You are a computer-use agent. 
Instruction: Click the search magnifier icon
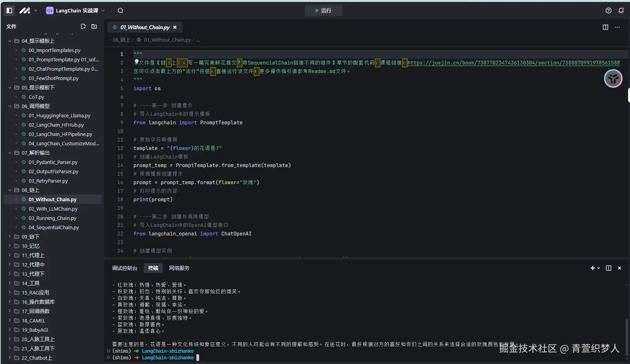(121, 10)
